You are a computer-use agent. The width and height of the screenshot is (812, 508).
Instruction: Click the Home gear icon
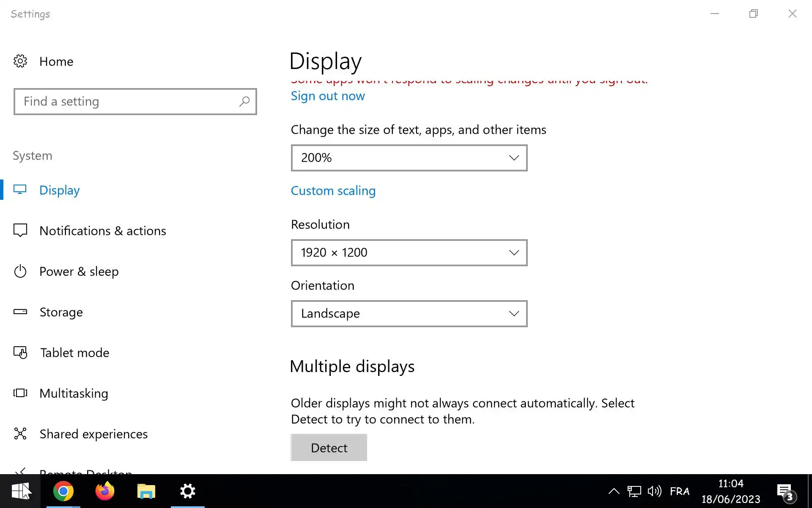coord(20,61)
